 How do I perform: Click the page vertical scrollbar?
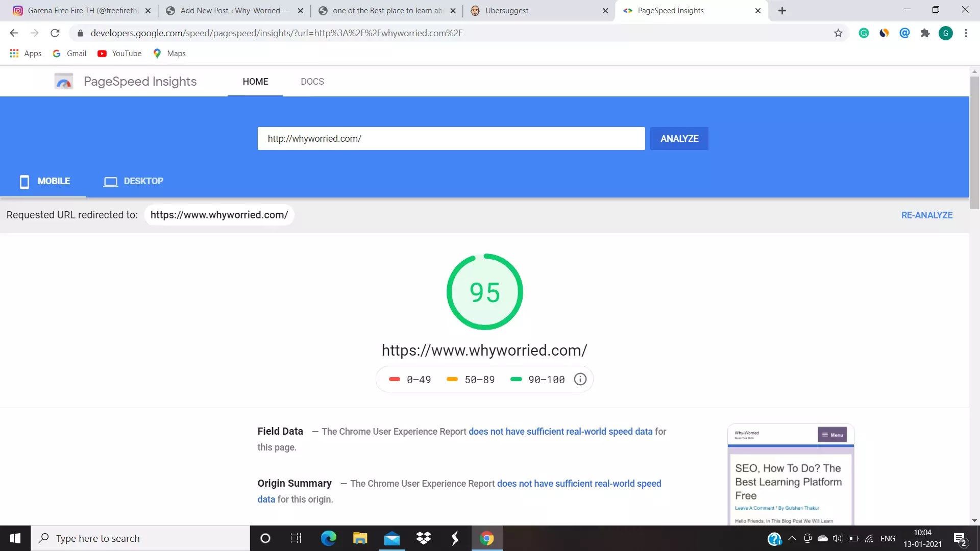click(x=974, y=143)
